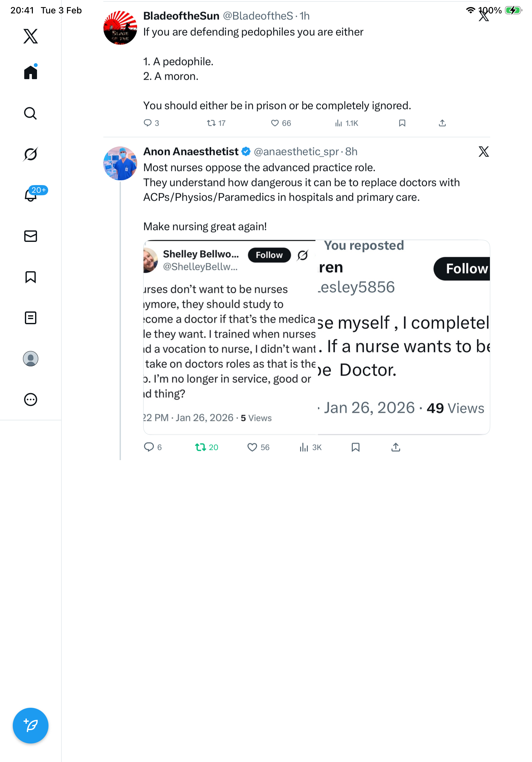The image size is (532, 762).
Task: Open Search from the sidebar
Action: [x=31, y=113]
